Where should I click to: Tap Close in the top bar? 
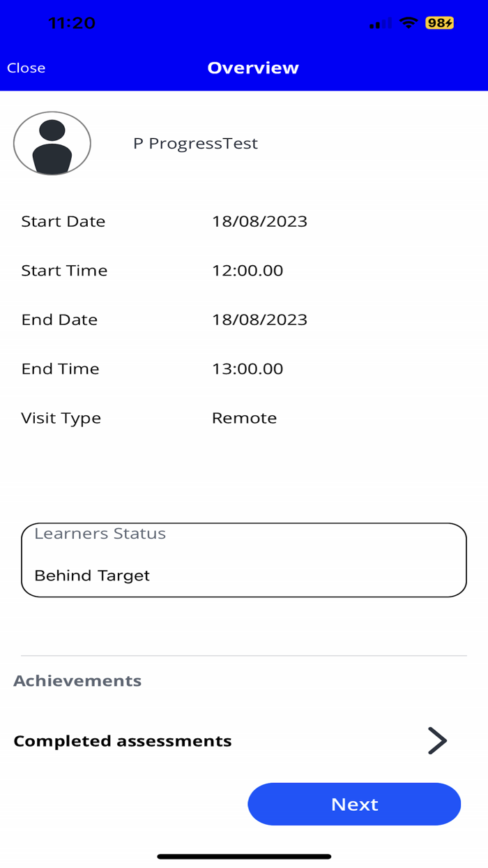tap(26, 68)
